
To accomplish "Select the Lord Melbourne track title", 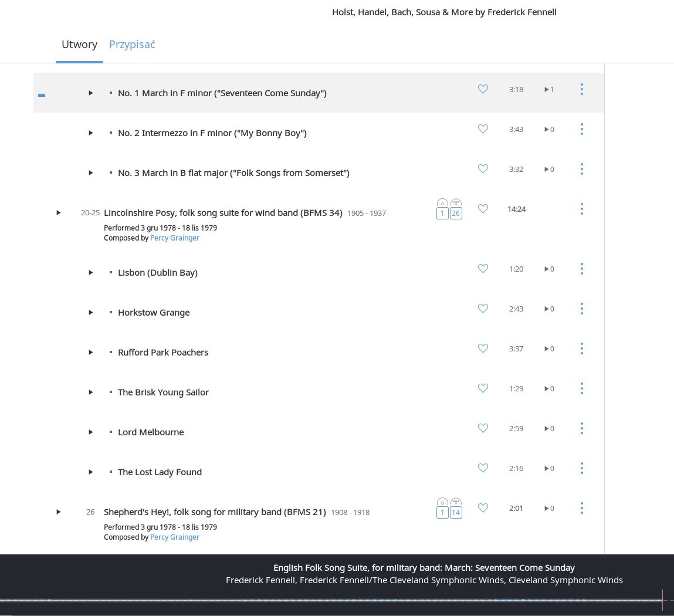I will tap(151, 432).
